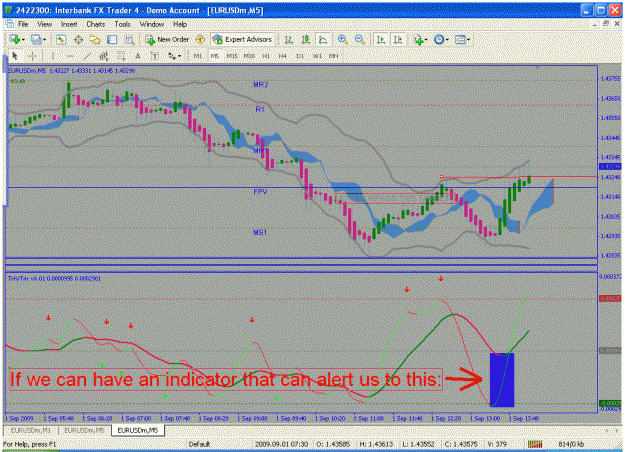Choose the Arrows objects tool

pyautogui.click(x=172, y=56)
